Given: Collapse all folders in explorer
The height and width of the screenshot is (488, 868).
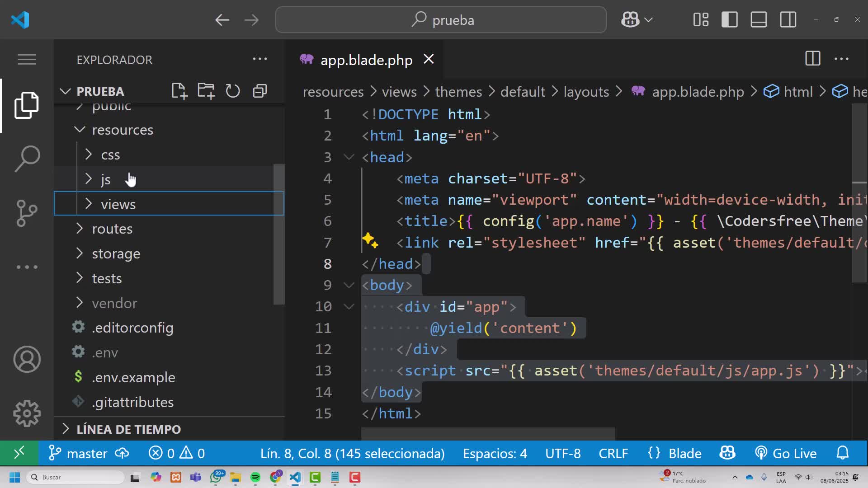Looking at the screenshot, I should [260, 91].
